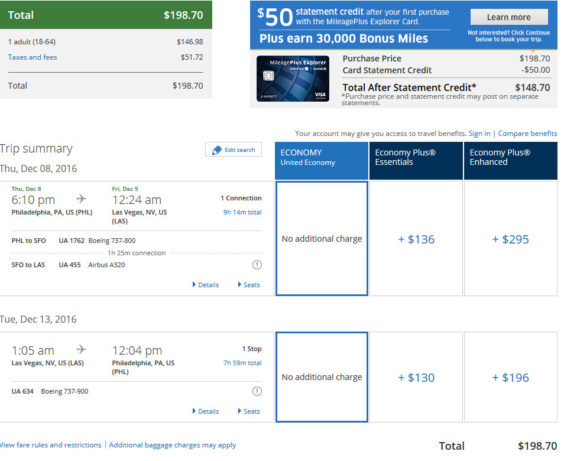
Task: Choose + $136 Economy Plus Essentials outbound
Action: tap(416, 239)
